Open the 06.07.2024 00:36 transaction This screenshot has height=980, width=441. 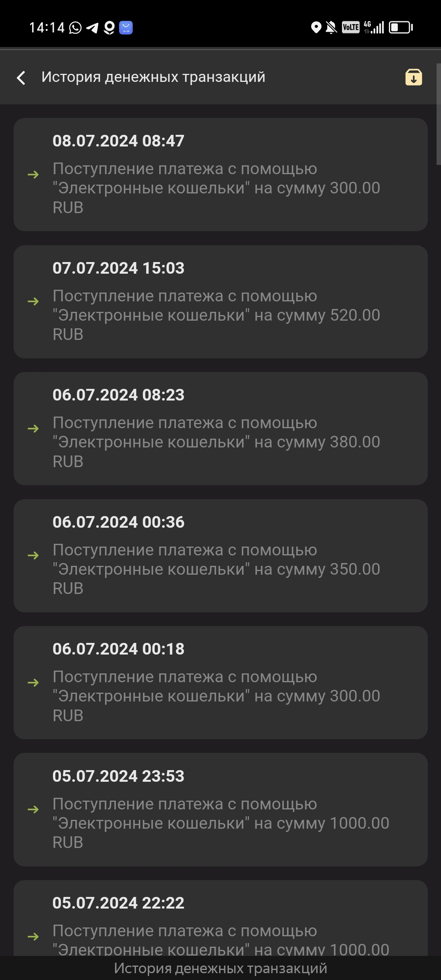tap(220, 556)
